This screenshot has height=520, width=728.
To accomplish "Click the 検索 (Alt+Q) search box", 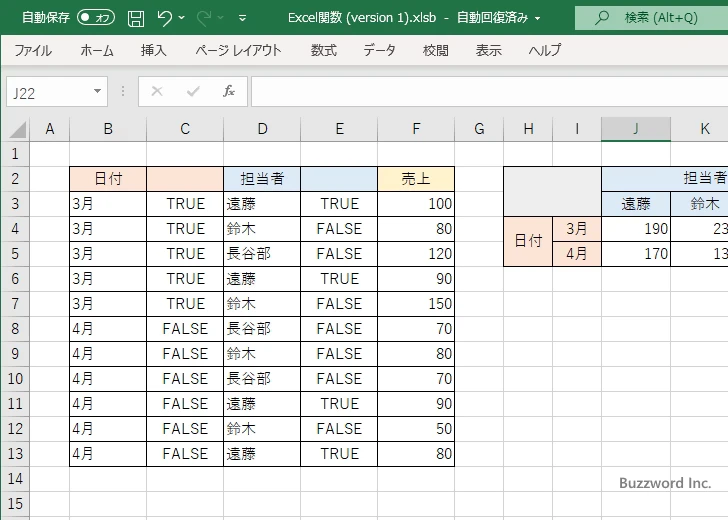I will click(651, 18).
